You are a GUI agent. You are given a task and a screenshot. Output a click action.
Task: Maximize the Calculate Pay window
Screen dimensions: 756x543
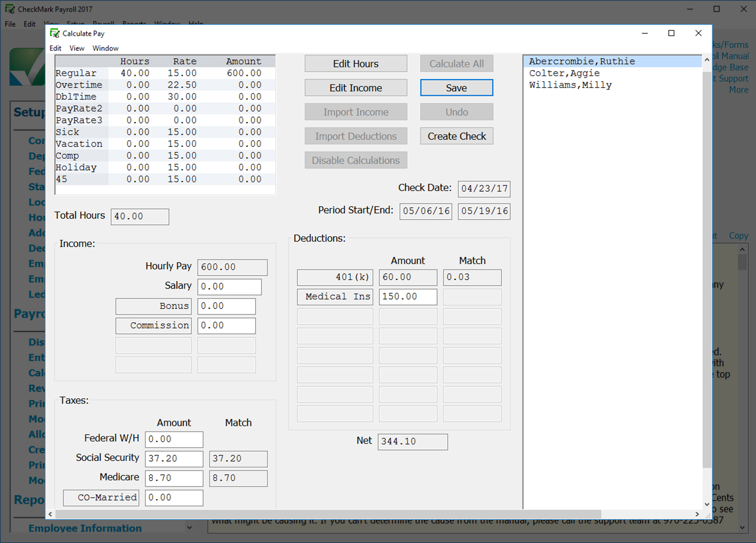pos(671,33)
